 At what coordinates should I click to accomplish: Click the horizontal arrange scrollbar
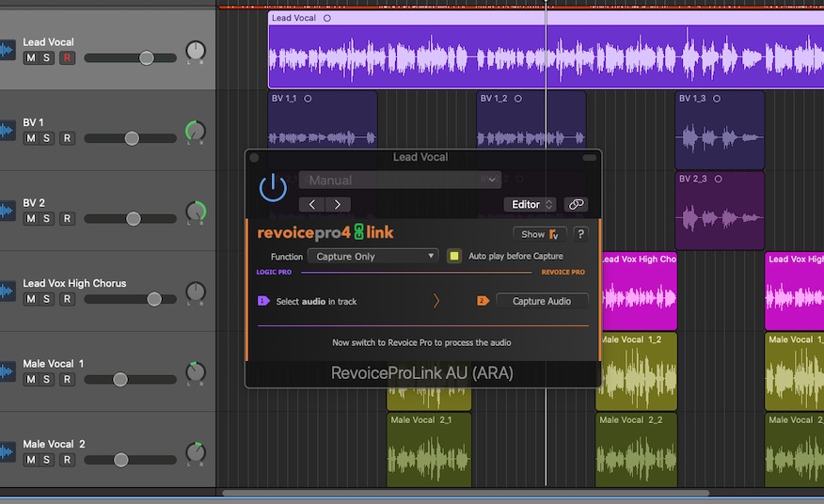466,494
